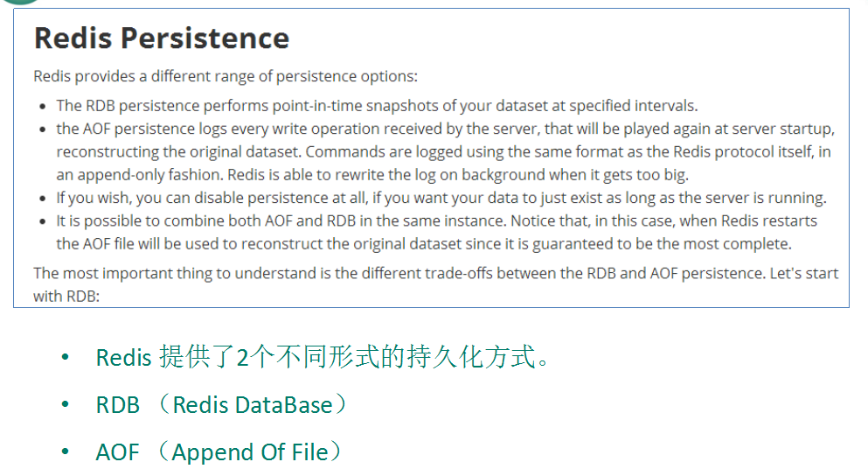Click the line starting 'reconstructing the original dataset'
The height and width of the screenshot is (469, 868).
click(443, 152)
